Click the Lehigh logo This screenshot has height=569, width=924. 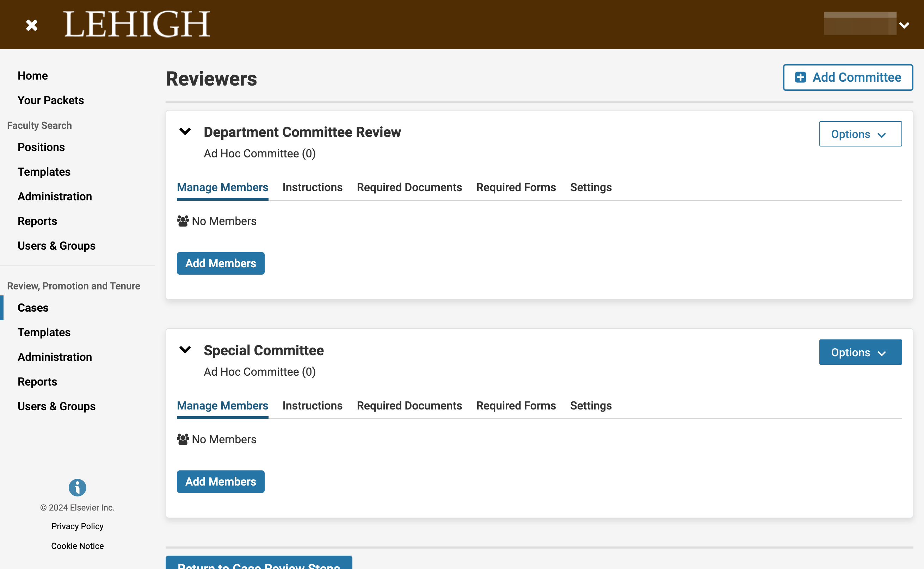[137, 24]
